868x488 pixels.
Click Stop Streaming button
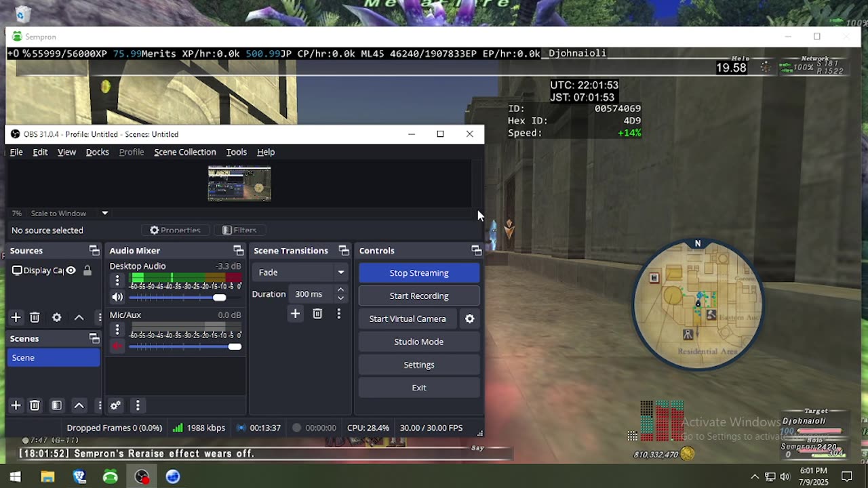419,272
